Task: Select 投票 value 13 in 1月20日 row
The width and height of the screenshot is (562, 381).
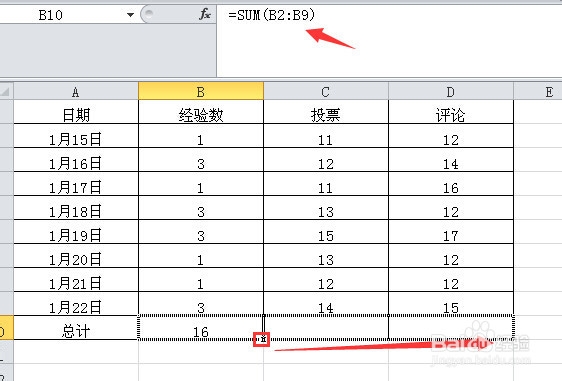Action: coord(326,256)
